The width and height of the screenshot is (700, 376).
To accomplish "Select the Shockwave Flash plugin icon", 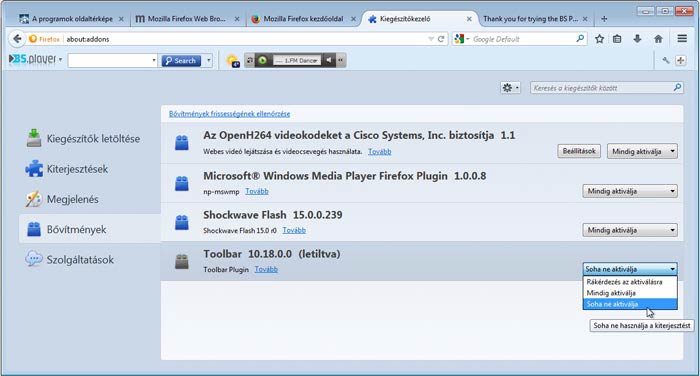I will pyautogui.click(x=181, y=222).
